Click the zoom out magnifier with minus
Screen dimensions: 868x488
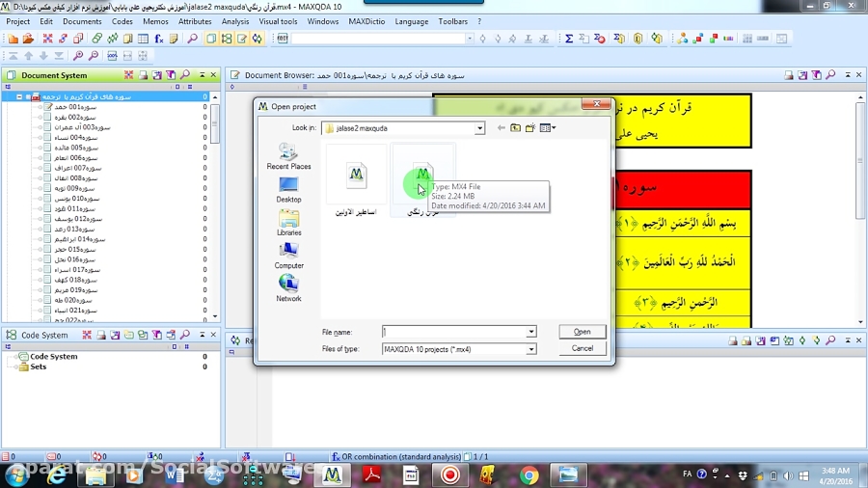94,56
